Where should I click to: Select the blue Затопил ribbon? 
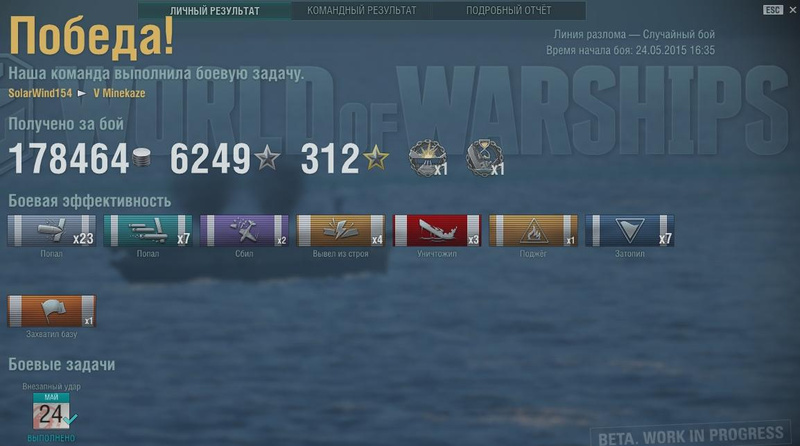(630, 231)
